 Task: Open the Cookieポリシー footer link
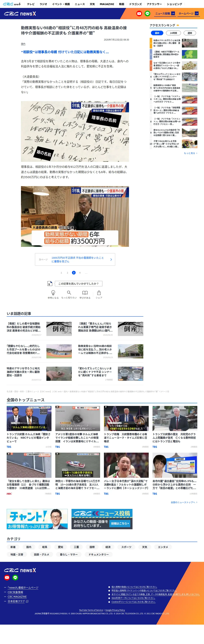click(133, 602)
